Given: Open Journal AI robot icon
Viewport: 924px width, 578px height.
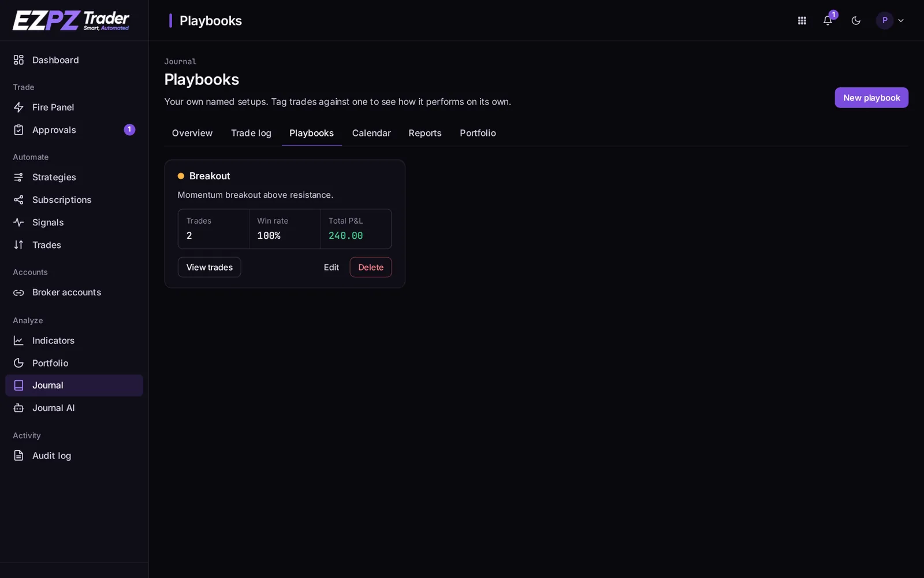Looking at the screenshot, I should pyautogui.click(x=18, y=408).
